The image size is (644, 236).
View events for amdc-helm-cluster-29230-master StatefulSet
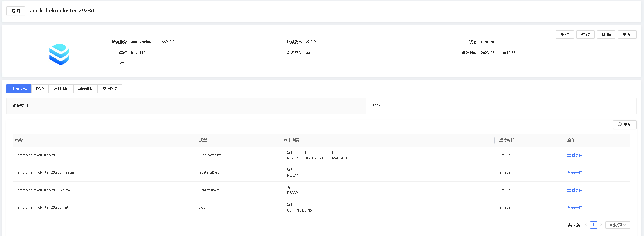pos(575,172)
